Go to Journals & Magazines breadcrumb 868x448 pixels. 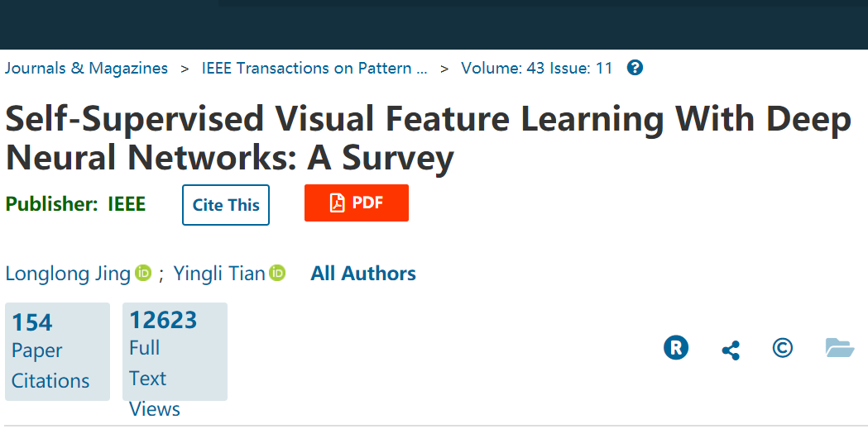[86, 68]
